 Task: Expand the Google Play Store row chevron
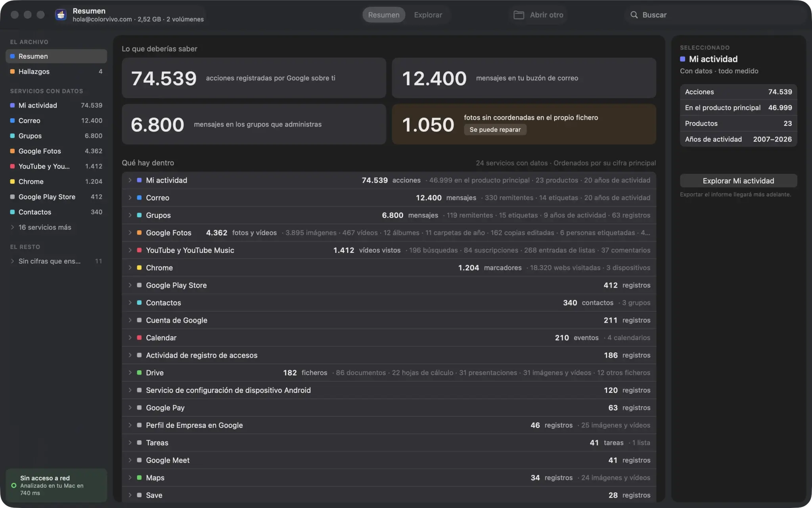(130, 285)
